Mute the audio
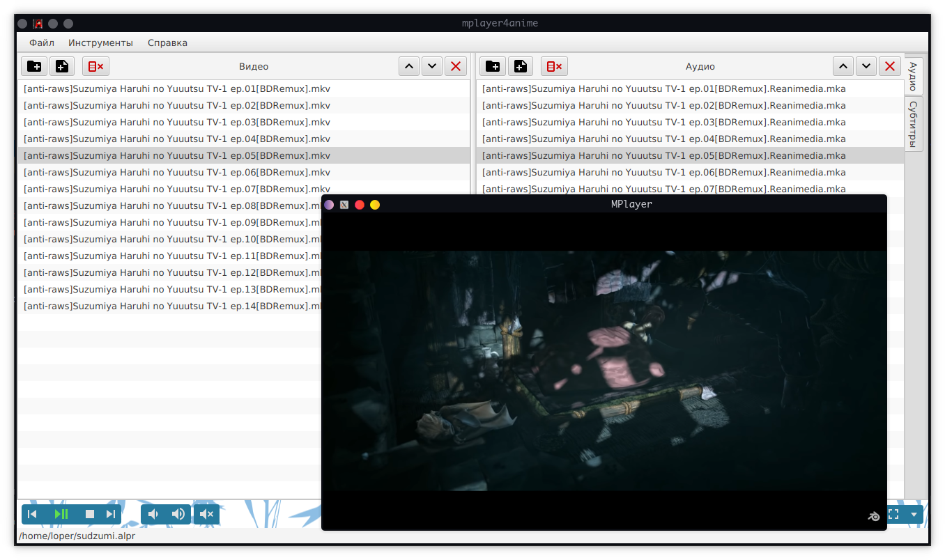Viewport: 945px width, 560px height. tap(207, 514)
